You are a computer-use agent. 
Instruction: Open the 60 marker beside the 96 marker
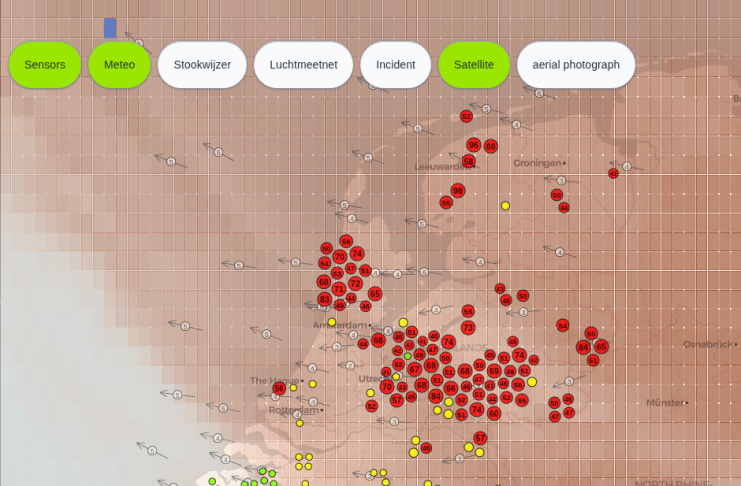[491, 147]
